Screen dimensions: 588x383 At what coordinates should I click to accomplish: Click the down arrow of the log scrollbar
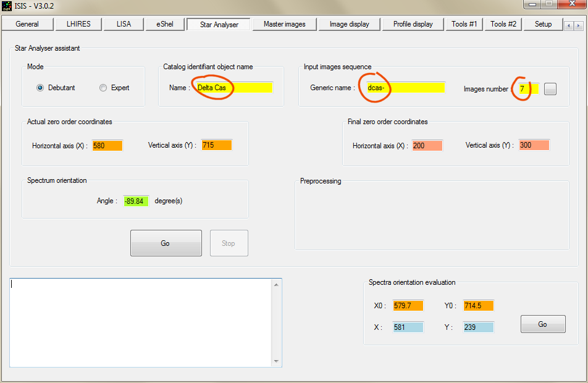[277, 361]
